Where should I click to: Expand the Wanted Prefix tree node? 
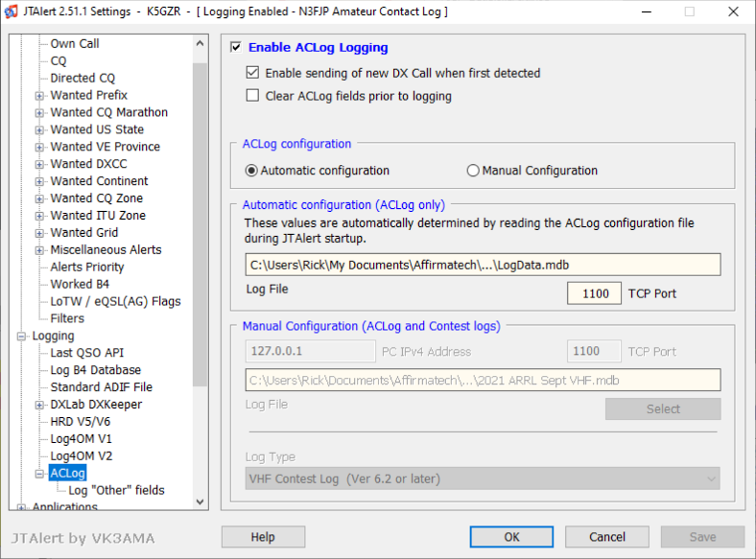coord(39,96)
